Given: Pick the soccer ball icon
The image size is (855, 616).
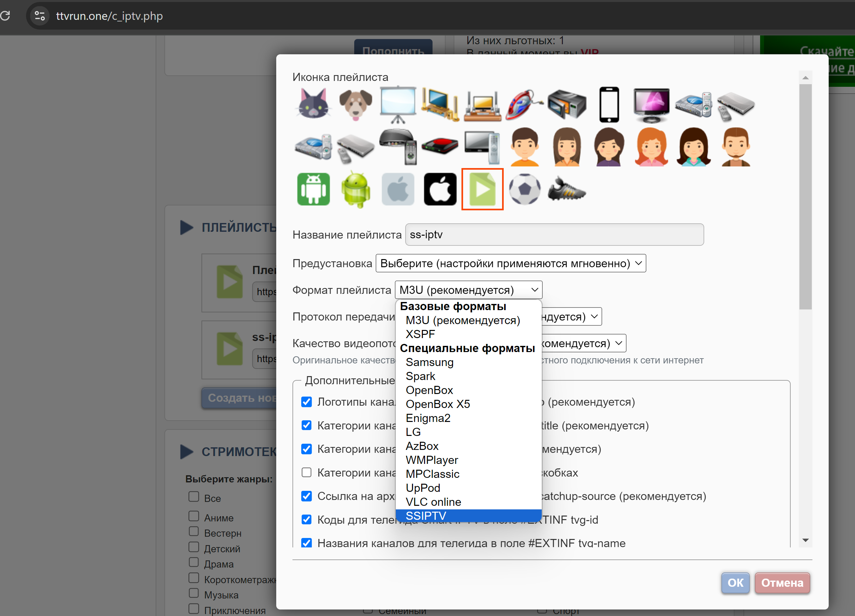Looking at the screenshot, I should click(x=525, y=189).
